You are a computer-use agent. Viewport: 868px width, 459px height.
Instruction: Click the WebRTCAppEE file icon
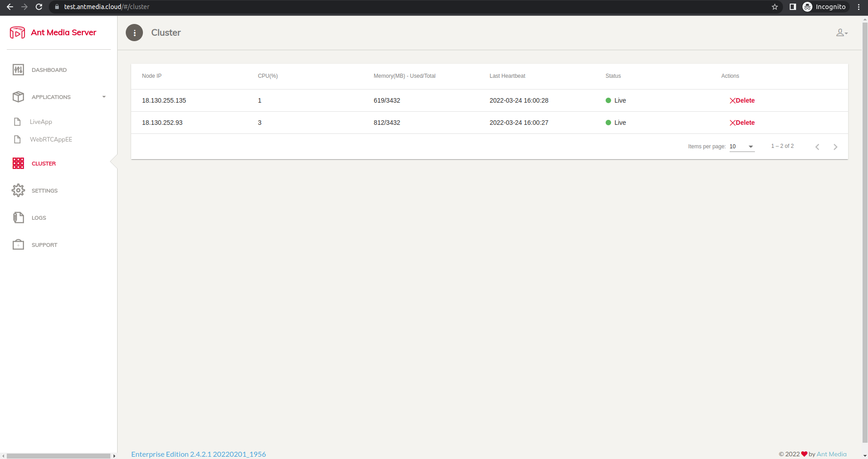[17, 139]
